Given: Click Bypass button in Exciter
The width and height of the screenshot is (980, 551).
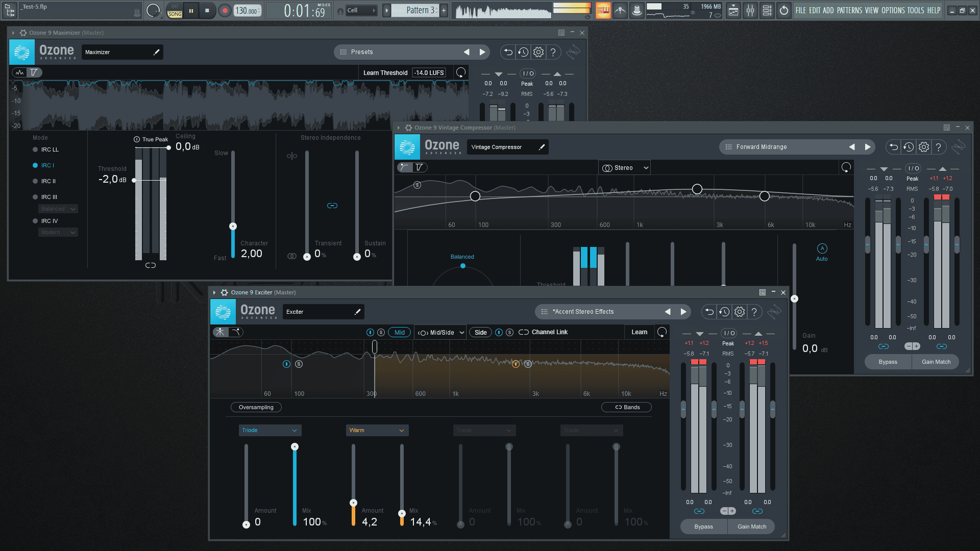Looking at the screenshot, I should click(x=704, y=527).
